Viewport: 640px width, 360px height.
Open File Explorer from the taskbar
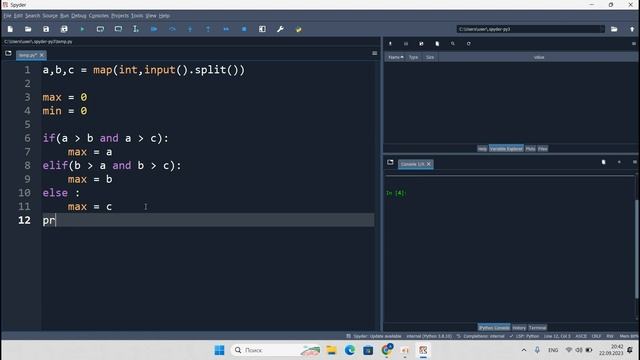click(331, 350)
